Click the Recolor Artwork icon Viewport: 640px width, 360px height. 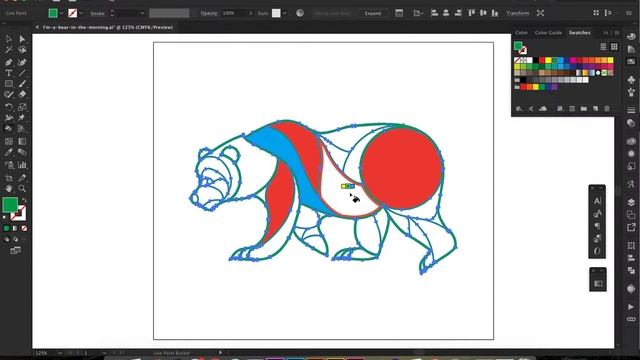[x=300, y=13]
